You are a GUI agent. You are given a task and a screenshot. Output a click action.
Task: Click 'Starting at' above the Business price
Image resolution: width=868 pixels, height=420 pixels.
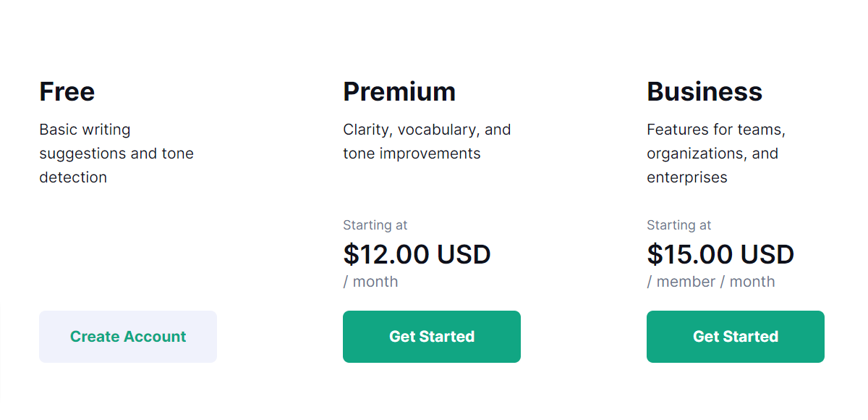679,225
